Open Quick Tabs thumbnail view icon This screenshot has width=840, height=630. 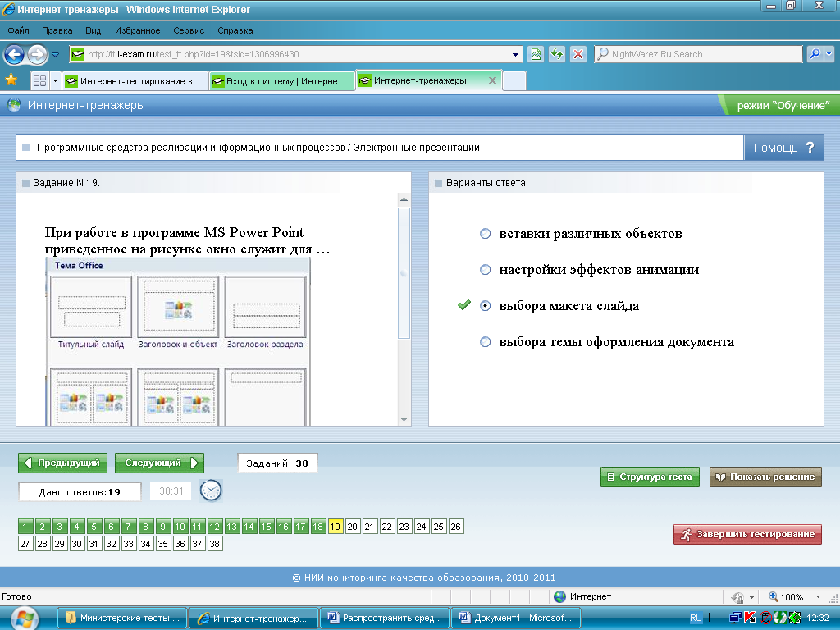pyautogui.click(x=39, y=81)
